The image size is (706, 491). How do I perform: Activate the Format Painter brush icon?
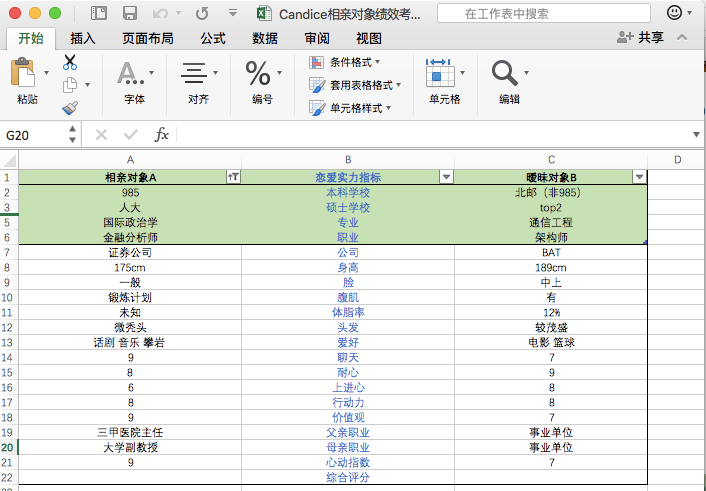(x=70, y=108)
